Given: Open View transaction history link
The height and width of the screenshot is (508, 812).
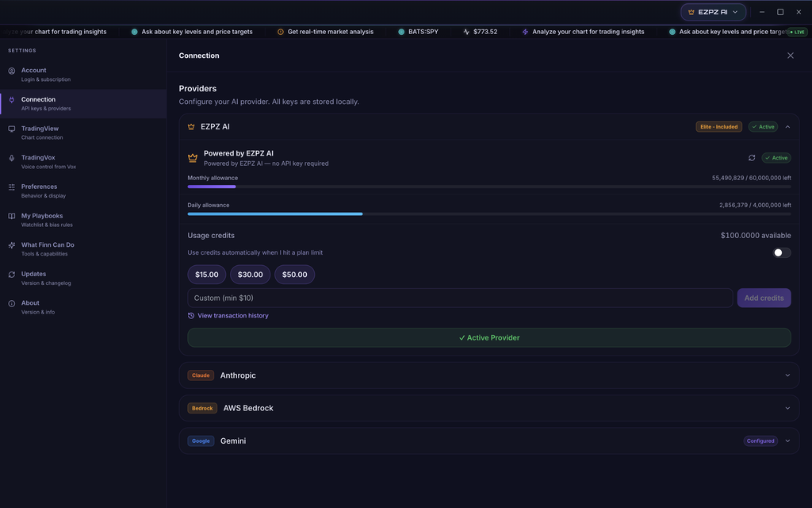Looking at the screenshot, I should (x=232, y=315).
